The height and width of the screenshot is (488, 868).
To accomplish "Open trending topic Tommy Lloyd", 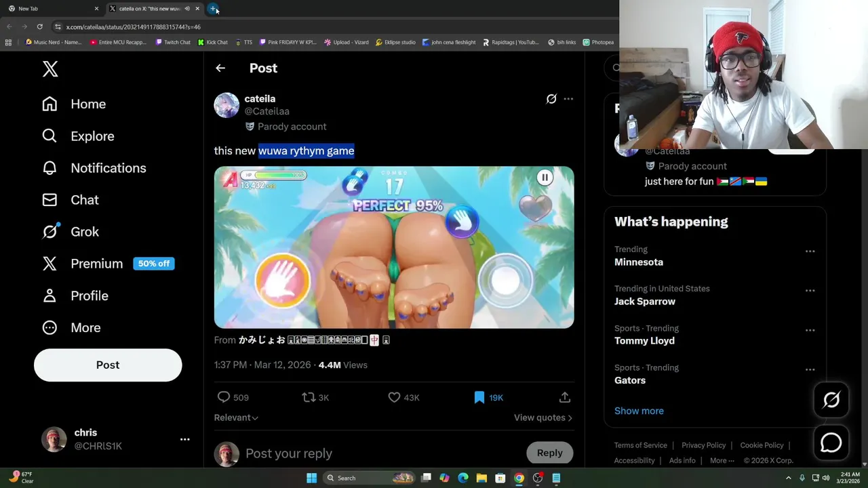I will click(644, 340).
